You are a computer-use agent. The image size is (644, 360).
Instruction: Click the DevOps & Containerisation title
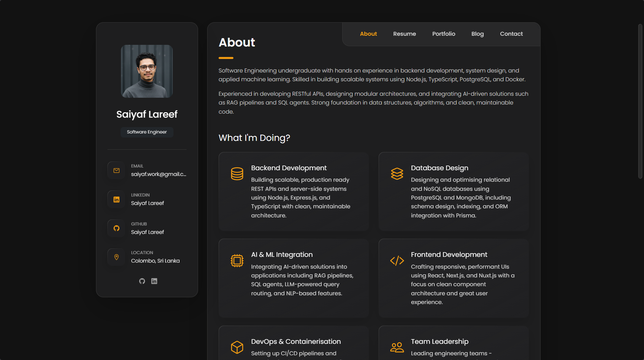[x=296, y=341]
